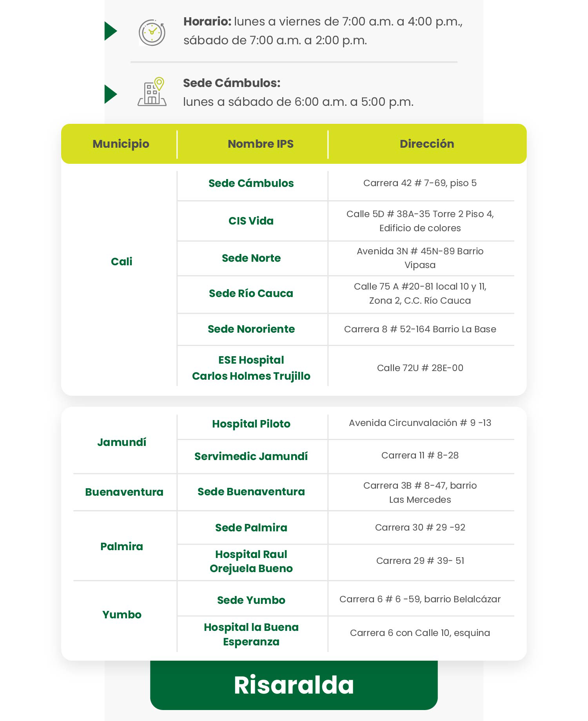Click the clock schedule icon
Viewport: 588px width, 721px height.
[x=152, y=32]
